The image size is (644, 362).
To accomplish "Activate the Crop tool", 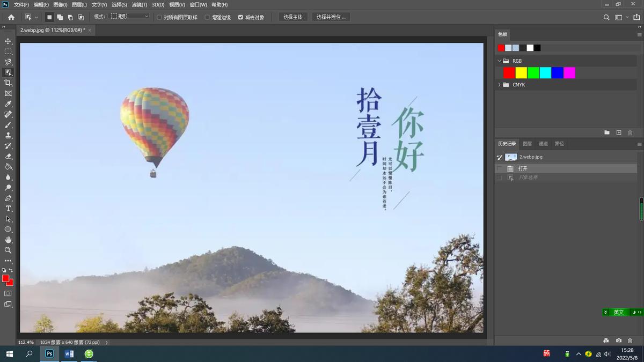I will (8, 83).
